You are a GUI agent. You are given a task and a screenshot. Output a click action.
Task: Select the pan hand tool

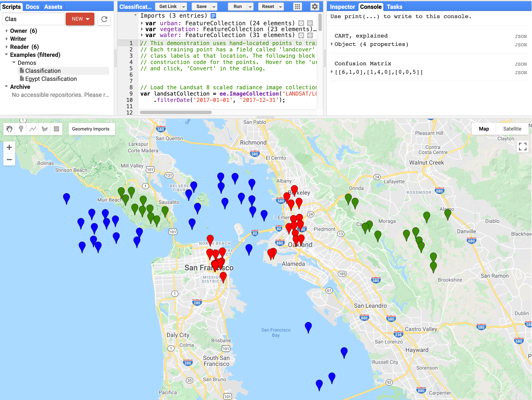(9, 129)
